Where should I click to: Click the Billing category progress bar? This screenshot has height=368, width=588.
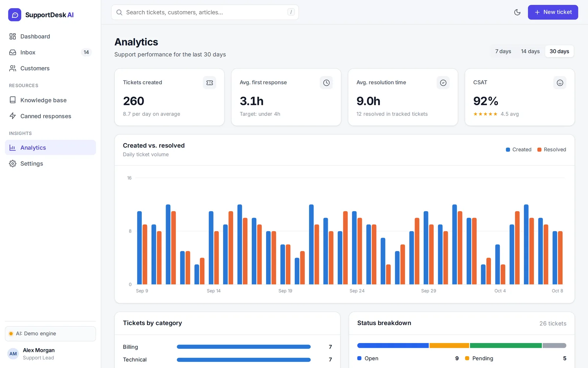click(244, 347)
